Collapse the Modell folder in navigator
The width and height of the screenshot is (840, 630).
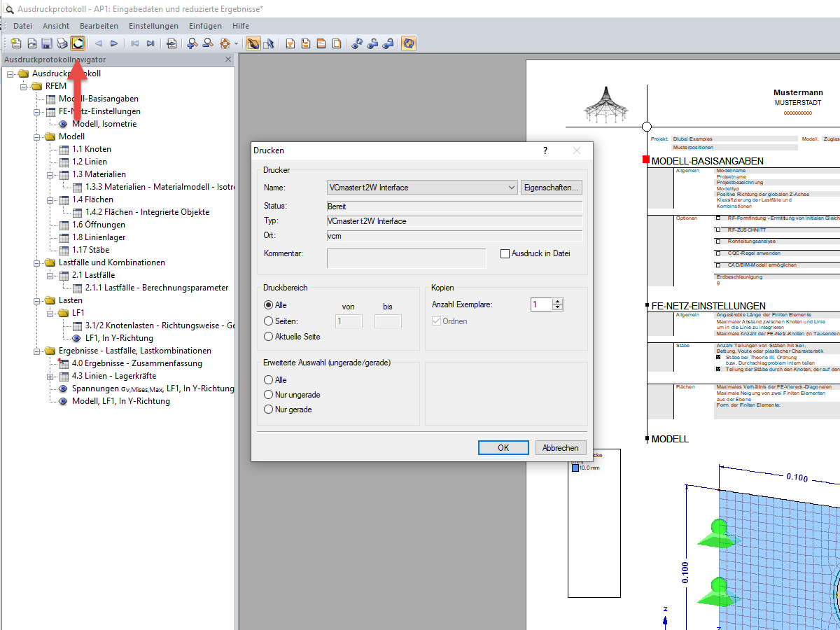coord(37,136)
